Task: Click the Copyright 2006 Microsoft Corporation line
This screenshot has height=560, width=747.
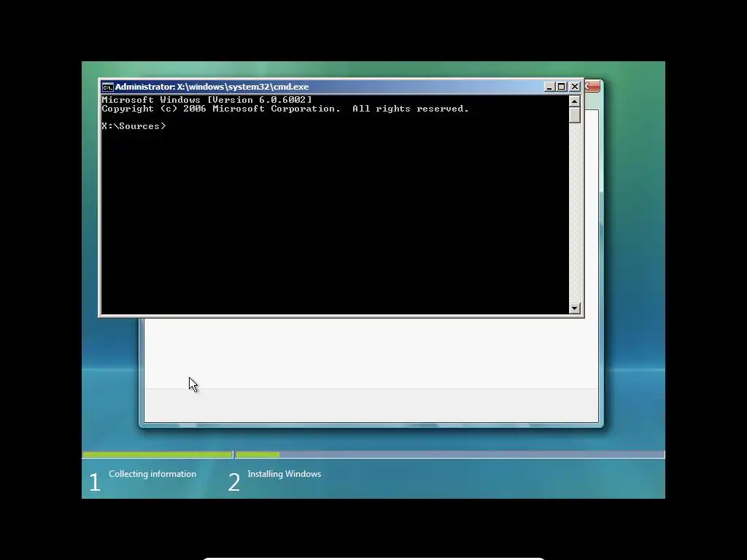Action: pos(285,109)
